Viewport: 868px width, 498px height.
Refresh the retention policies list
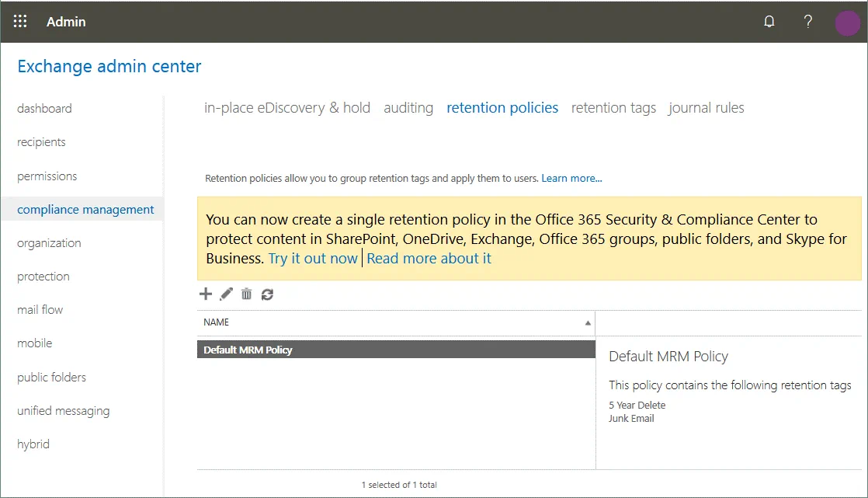point(267,294)
